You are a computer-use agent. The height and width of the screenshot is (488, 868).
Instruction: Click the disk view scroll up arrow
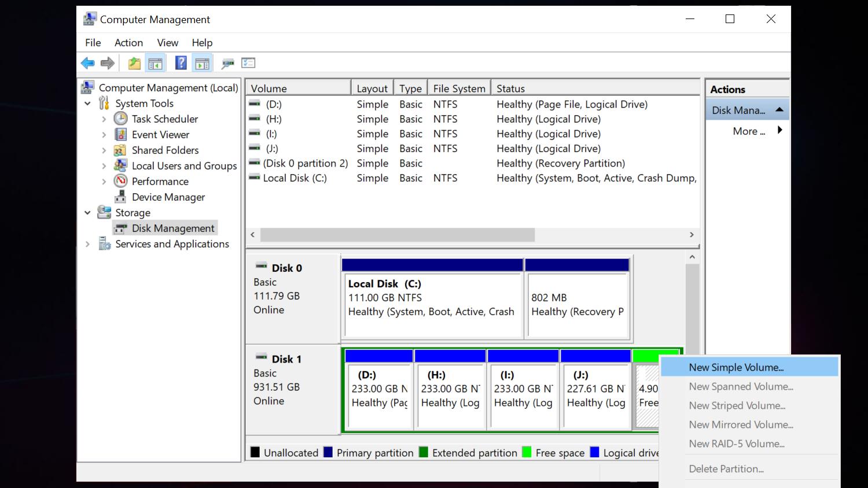click(x=692, y=257)
